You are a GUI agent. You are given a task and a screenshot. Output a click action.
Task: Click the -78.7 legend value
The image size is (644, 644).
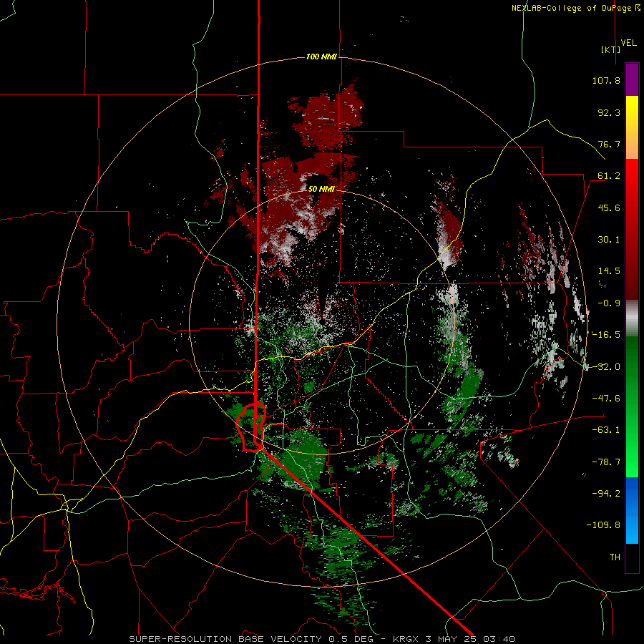point(606,462)
